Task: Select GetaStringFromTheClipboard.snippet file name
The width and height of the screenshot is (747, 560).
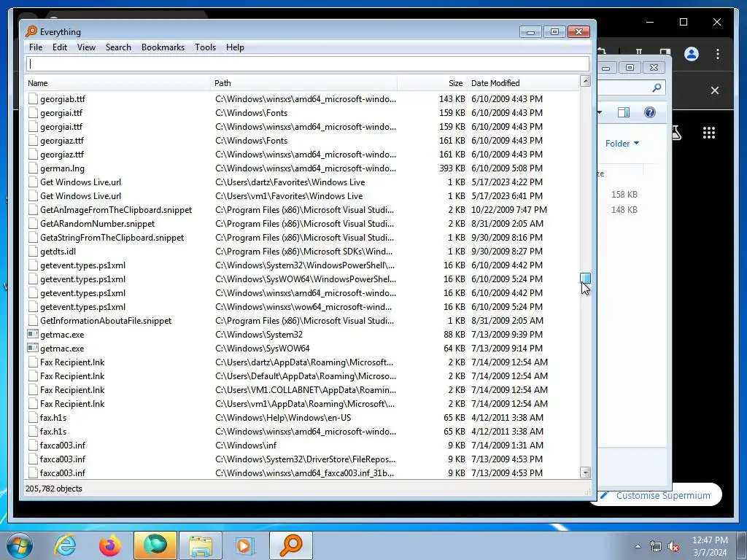Action: tap(112, 237)
